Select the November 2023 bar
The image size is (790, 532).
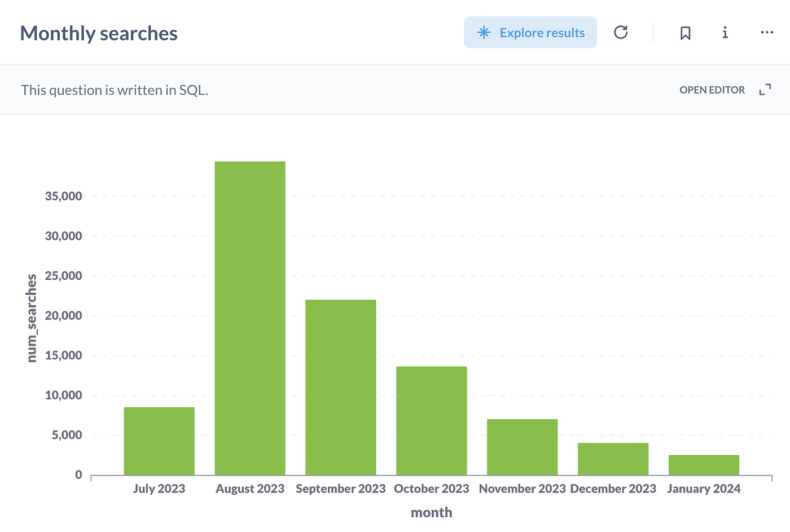click(x=523, y=447)
